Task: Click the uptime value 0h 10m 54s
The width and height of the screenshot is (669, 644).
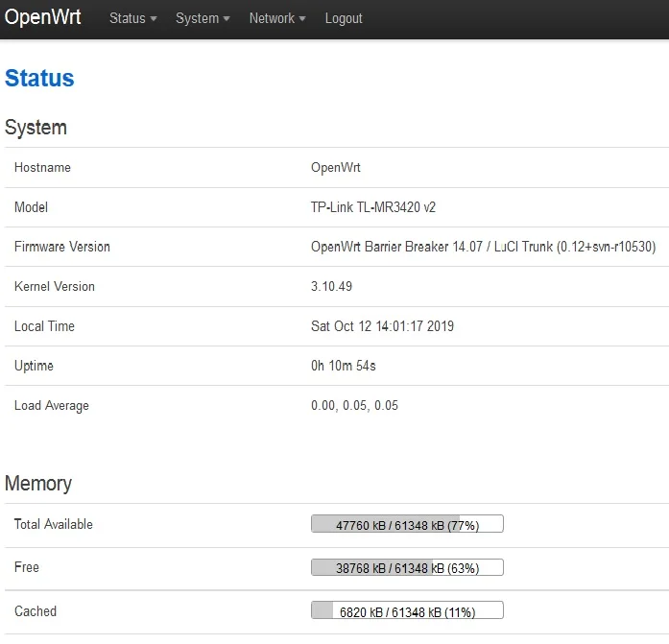Action: [x=343, y=366]
